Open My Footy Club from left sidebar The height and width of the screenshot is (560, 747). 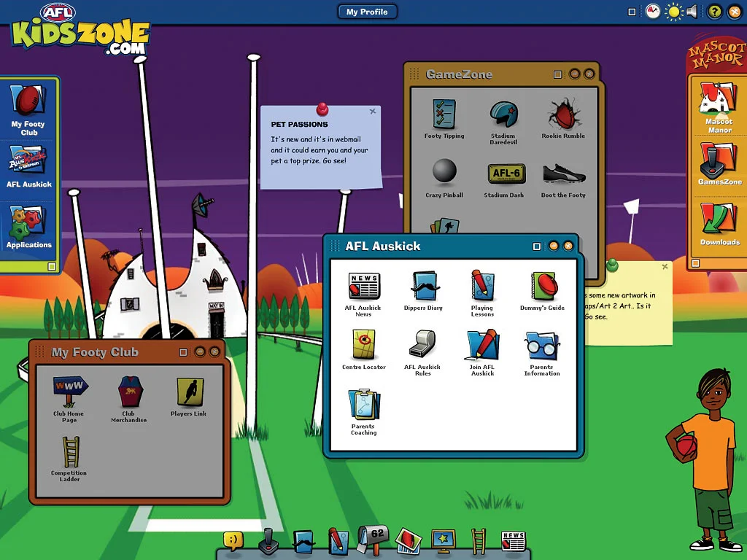28,110
